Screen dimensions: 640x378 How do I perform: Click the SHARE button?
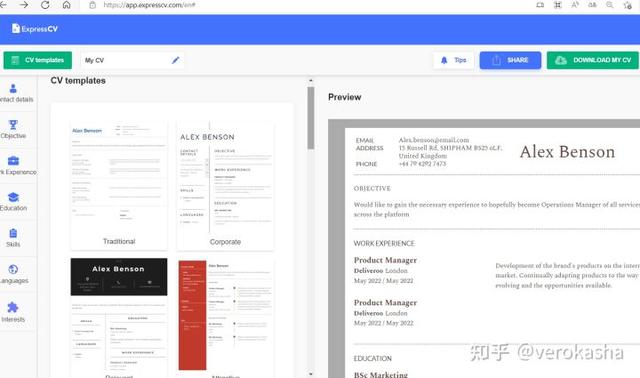point(510,60)
